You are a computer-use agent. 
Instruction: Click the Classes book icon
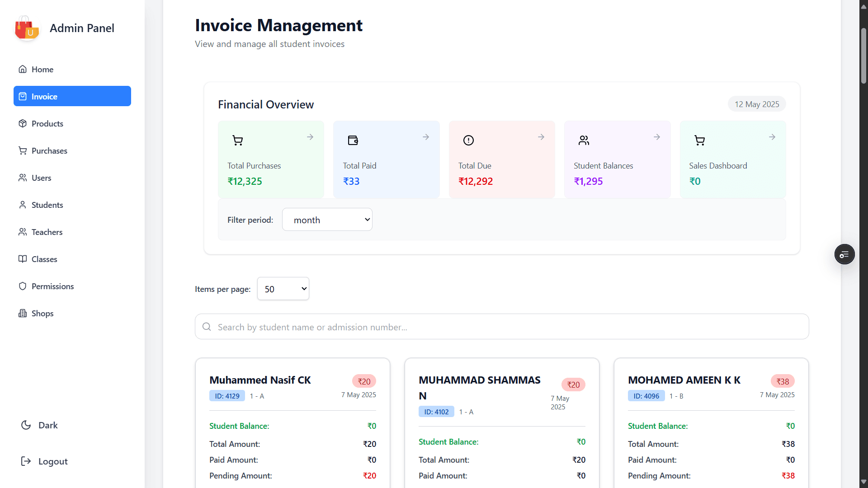pyautogui.click(x=23, y=259)
